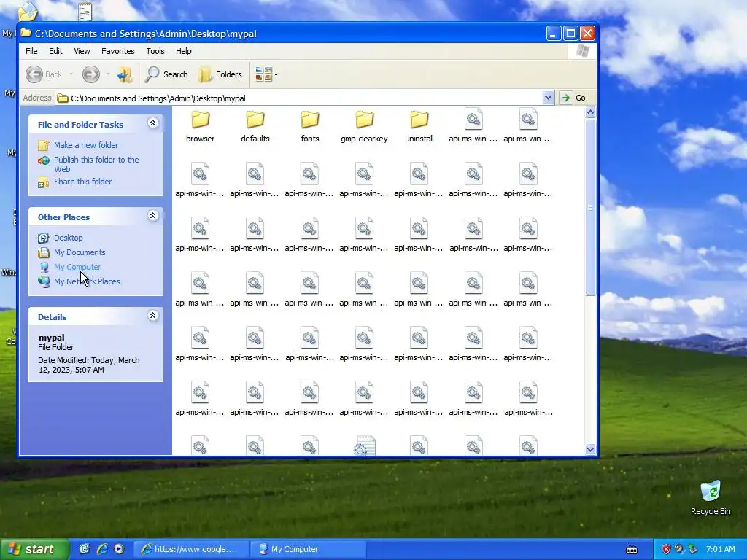Viewport: 747px width, 560px height.
Task: Toggle the Folders tree pane
Action: coord(220,74)
